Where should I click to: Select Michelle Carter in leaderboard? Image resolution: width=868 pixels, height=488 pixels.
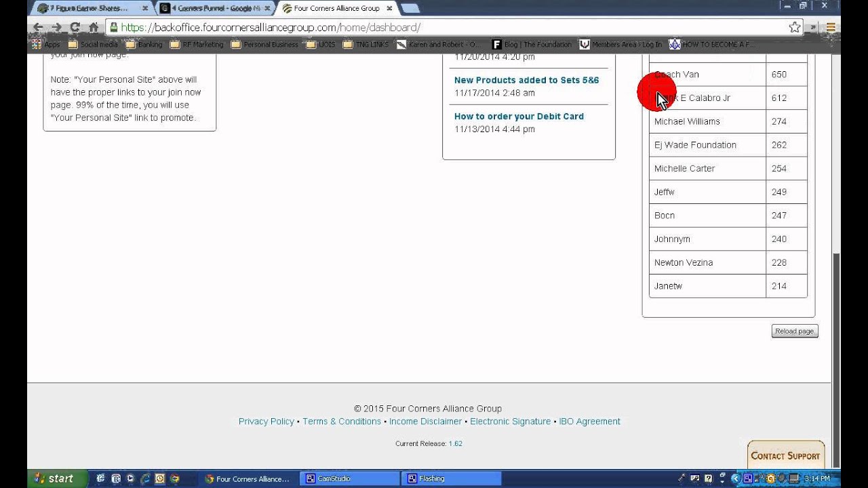point(684,169)
